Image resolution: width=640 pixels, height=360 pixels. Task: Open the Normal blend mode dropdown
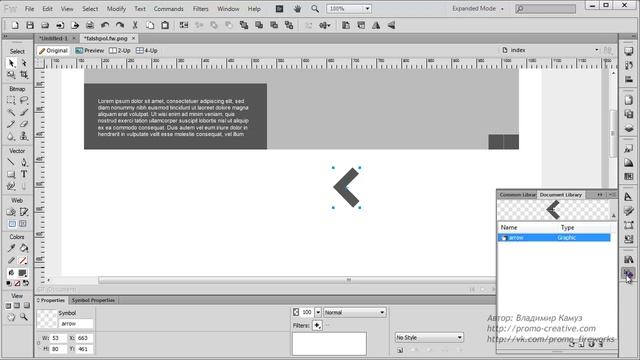pos(355,312)
